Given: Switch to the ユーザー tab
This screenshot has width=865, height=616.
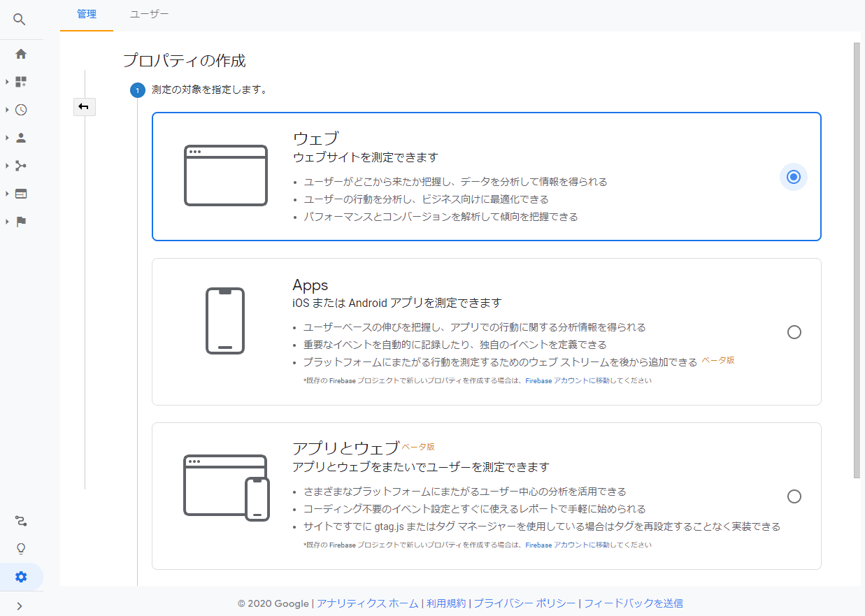Looking at the screenshot, I should click(149, 14).
